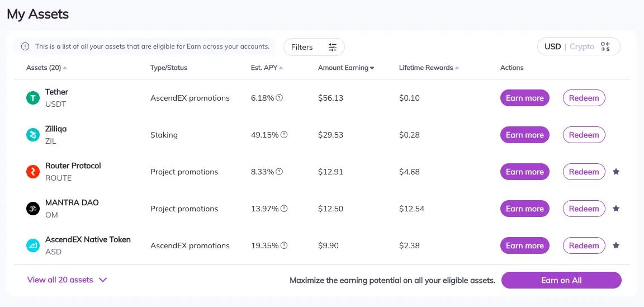Click Earn more for Zilliqa
This screenshot has height=307, width=644.
[x=524, y=135]
